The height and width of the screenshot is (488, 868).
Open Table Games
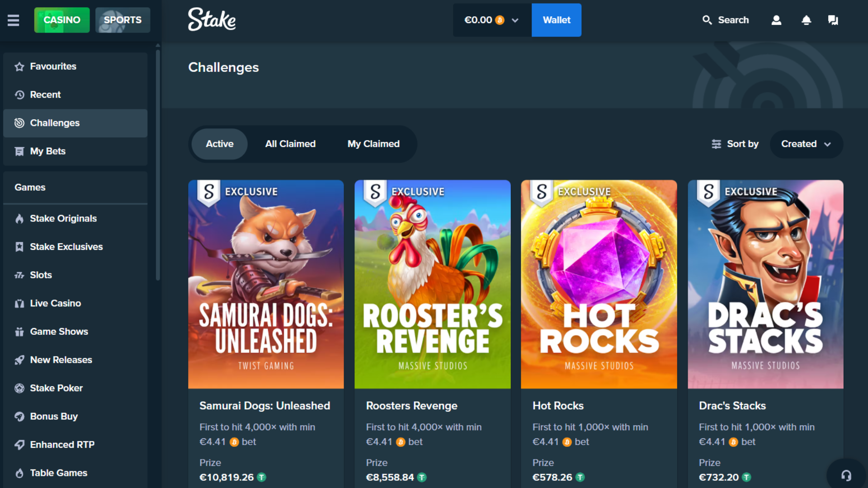point(75,473)
